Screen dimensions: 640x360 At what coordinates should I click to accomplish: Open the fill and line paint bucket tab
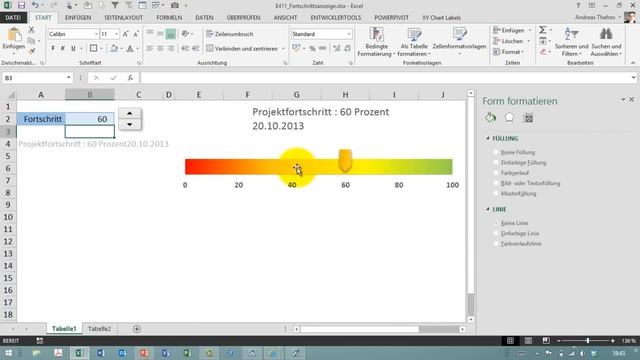coord(491,118)
